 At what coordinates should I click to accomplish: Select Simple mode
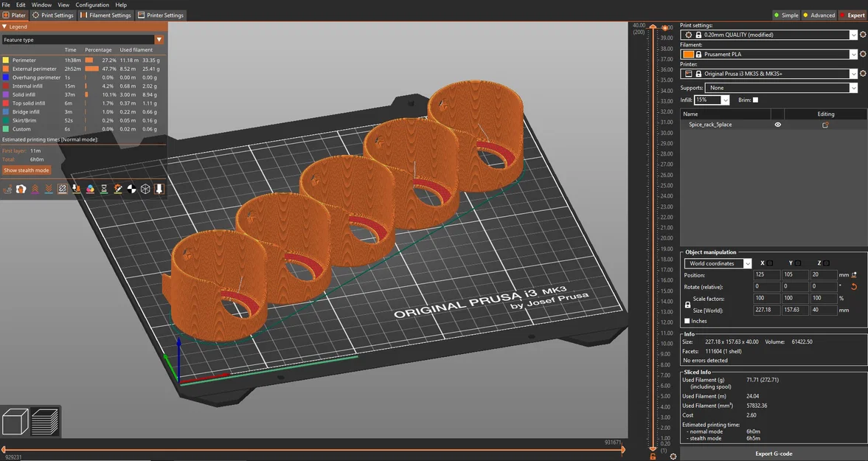[x=786, y=15]
